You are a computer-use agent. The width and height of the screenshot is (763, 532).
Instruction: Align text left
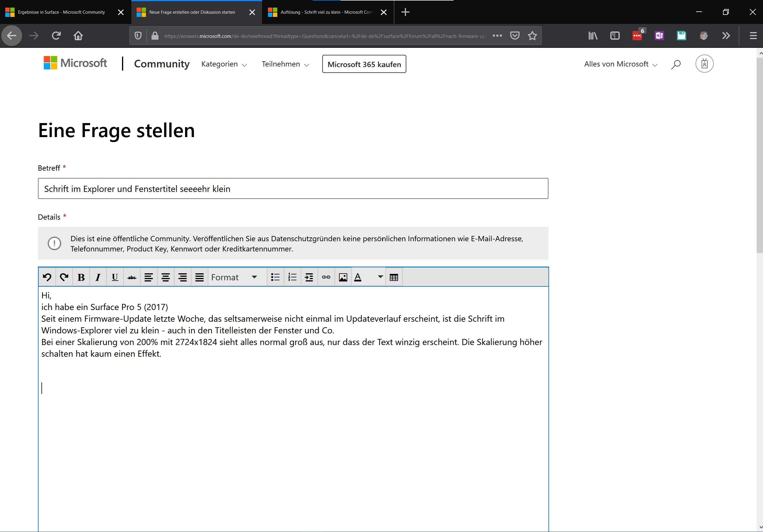pos(149,277)
